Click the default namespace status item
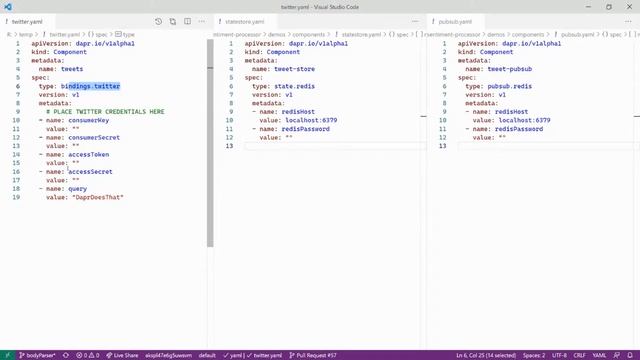Viewport: 640px width, 360px height. pos(207,355)
